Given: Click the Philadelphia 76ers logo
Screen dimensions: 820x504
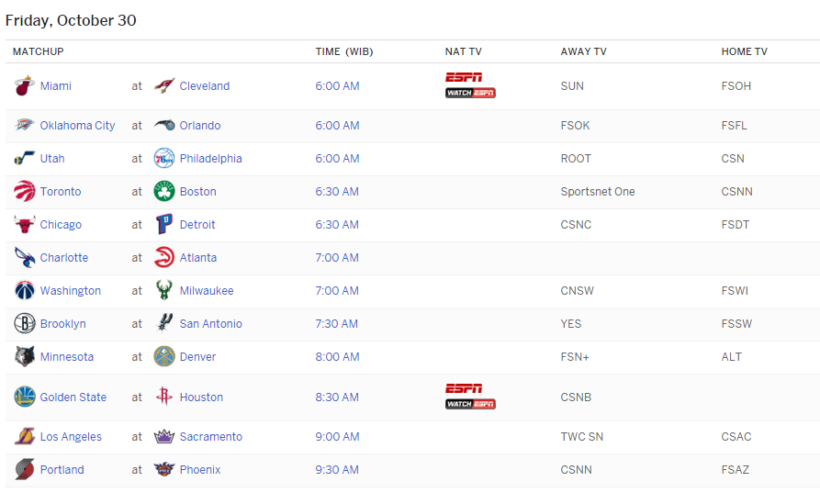Looking at the screenshot, I should click(x=164, y=159).
